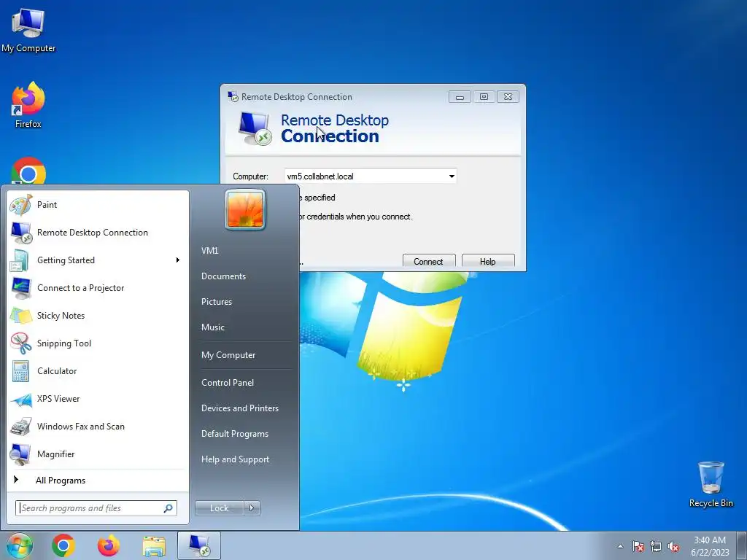Screen dimensions: 747x560
Task: Minimize the Remote Desktop Connection window
Action: (460, 97)
